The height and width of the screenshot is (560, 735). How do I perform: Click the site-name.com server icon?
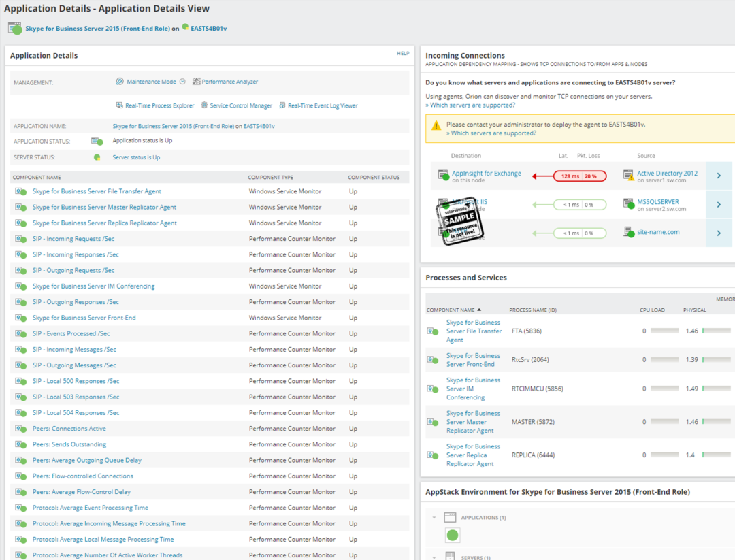[x=629, y=232]
